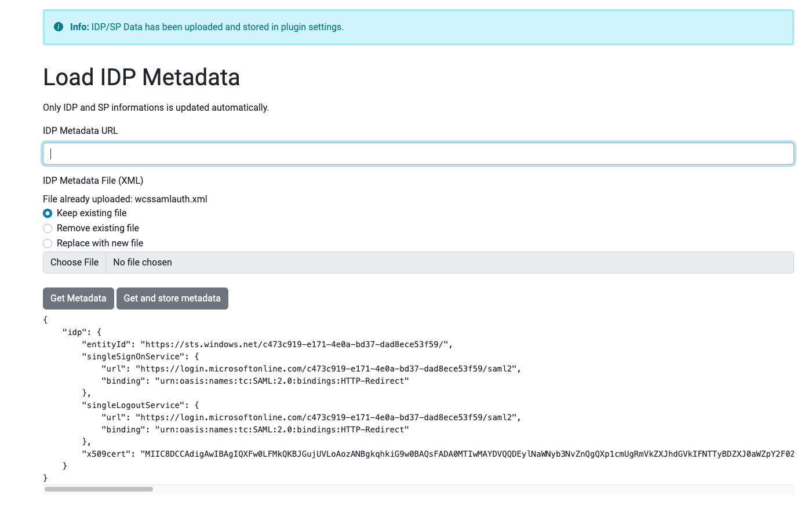Viewport: 812px width, 506px height.
Task: Click the "x509cert" line in the JSON
Action: (438, 454)
